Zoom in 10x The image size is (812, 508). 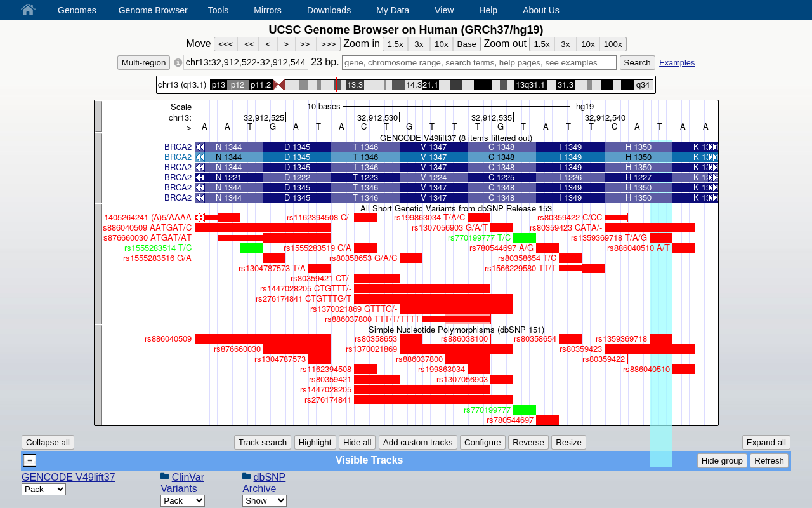point(442,44)
